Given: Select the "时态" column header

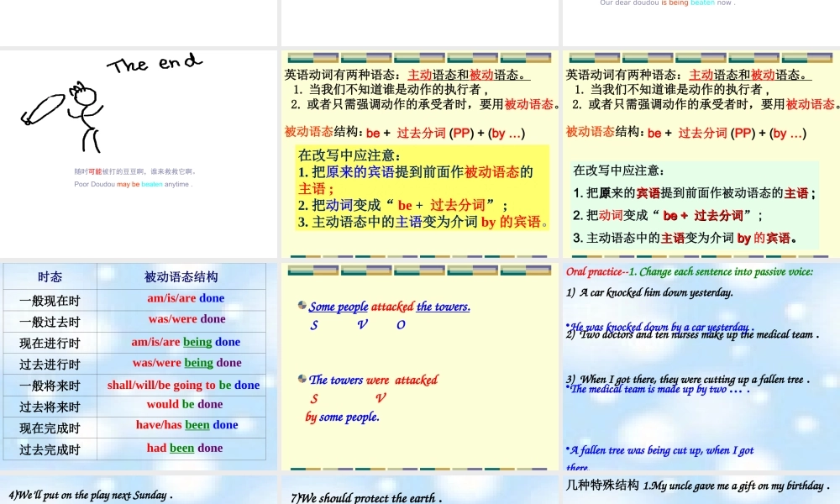Looking at the screenshot, I should click(x=50, y=276).
